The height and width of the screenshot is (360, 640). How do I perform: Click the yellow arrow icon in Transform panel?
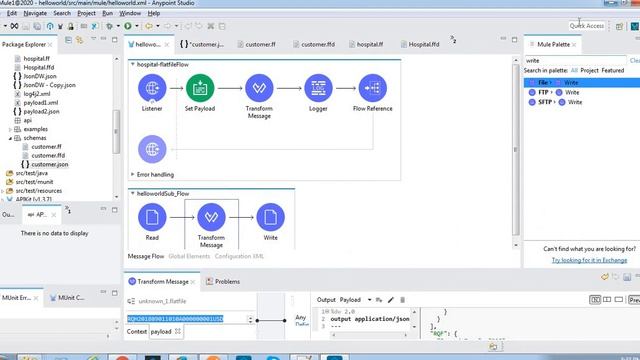[x=605, y=277]
